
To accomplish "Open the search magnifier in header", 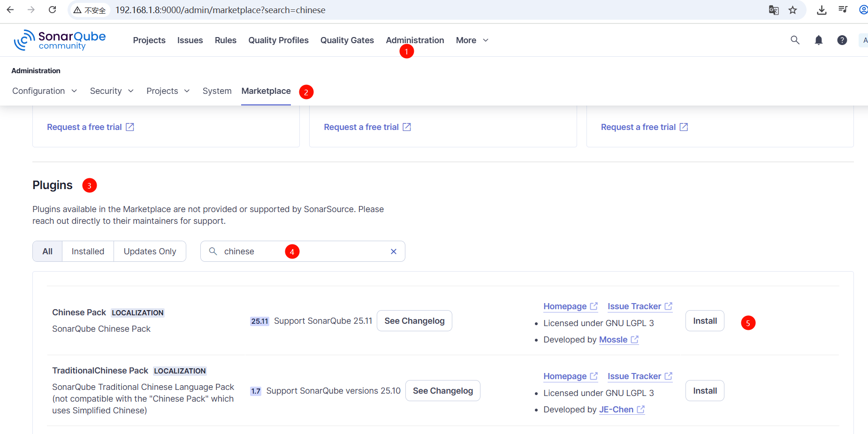I will [795, 40].
